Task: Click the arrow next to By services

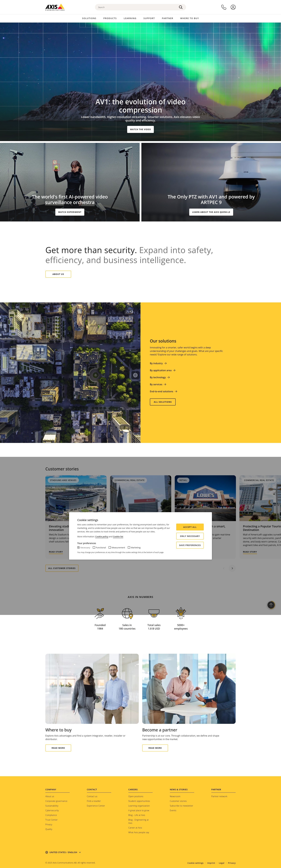Action: 165,385
